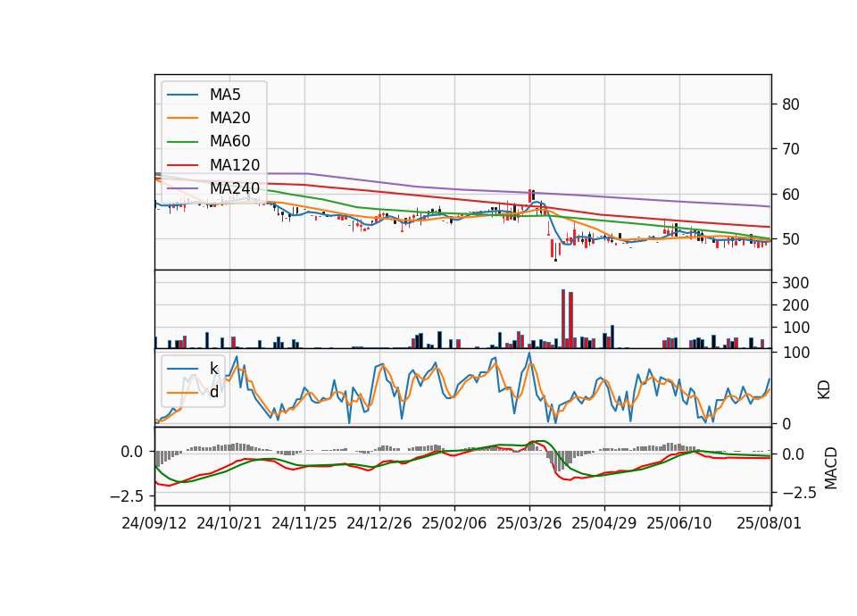The height and width of the screenshot is (616, 857).
Task: Click the MA60 legend label
Action: (229, 142)
